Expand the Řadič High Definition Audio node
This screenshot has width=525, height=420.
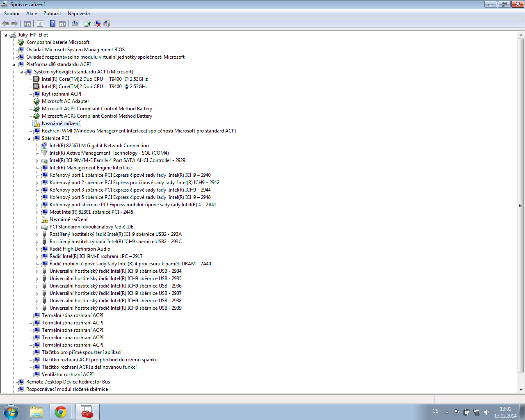[x=37, y=249]
